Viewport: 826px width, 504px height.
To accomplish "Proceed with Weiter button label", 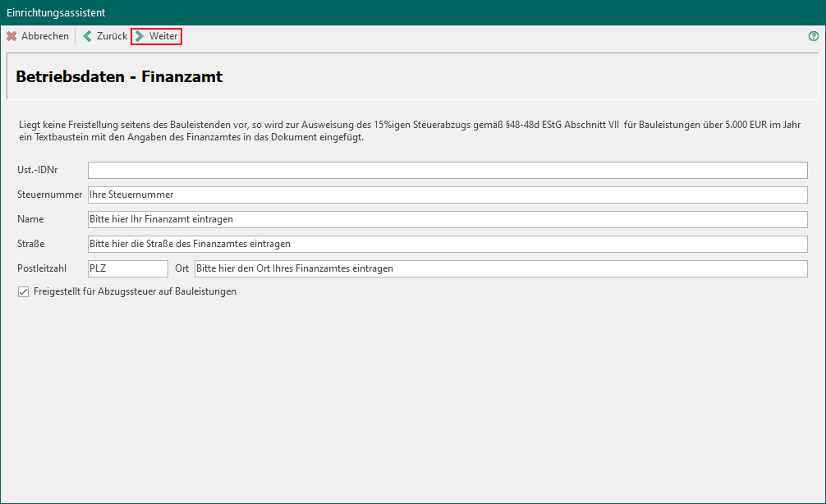I will tap(163, 36).
